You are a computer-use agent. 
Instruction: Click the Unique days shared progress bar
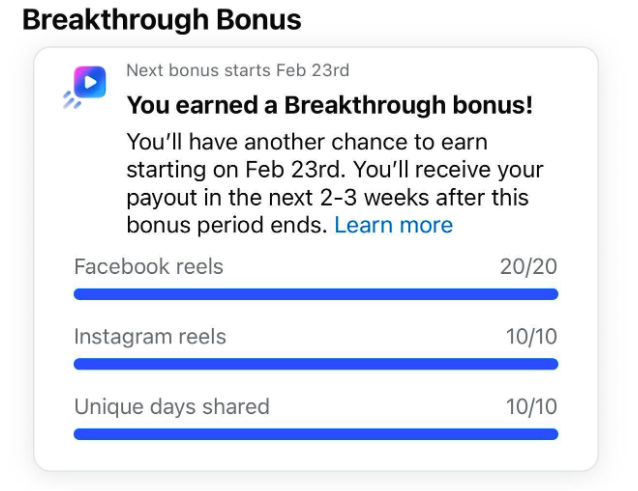coord(316,434)
